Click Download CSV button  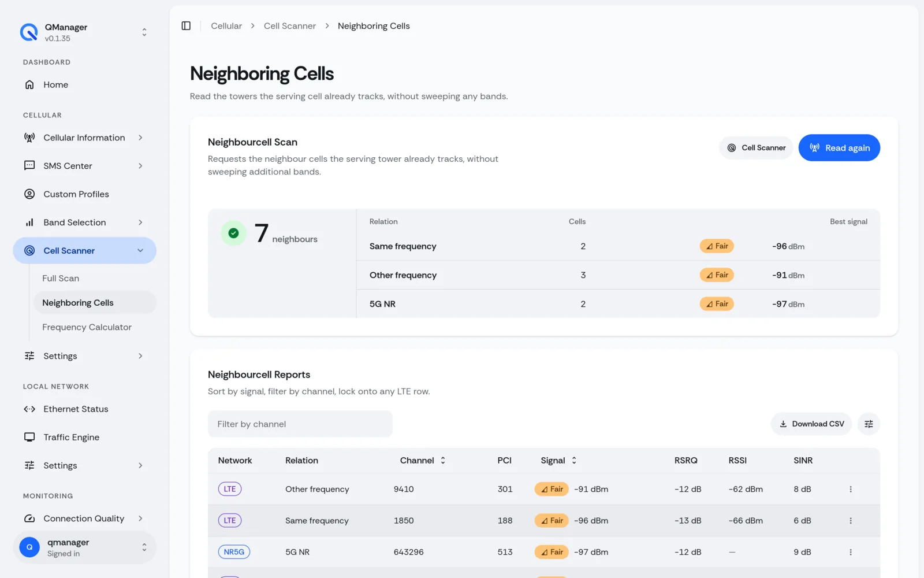coord(811,424)
